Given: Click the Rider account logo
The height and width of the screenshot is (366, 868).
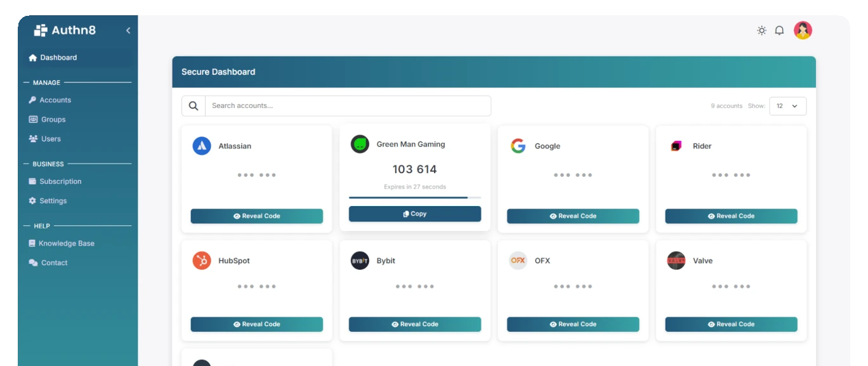Looking at the screenshot, I should pos(674,145).
